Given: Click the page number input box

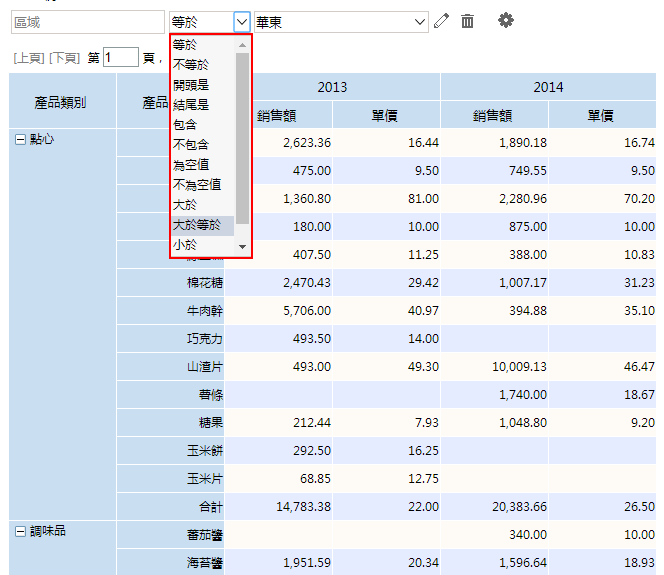Looking at the screenshot, I should (x=121, y=58).
